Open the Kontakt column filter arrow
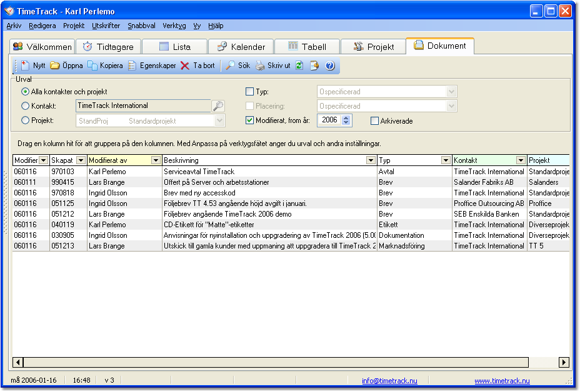The height and width of the screenshot is (392, 580). 521,160
